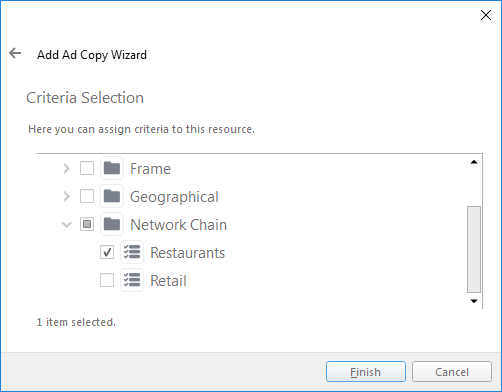Viewport: 502px width, 392px height.
Task: Check the Retail checkbox
Action: click(107, 280)
